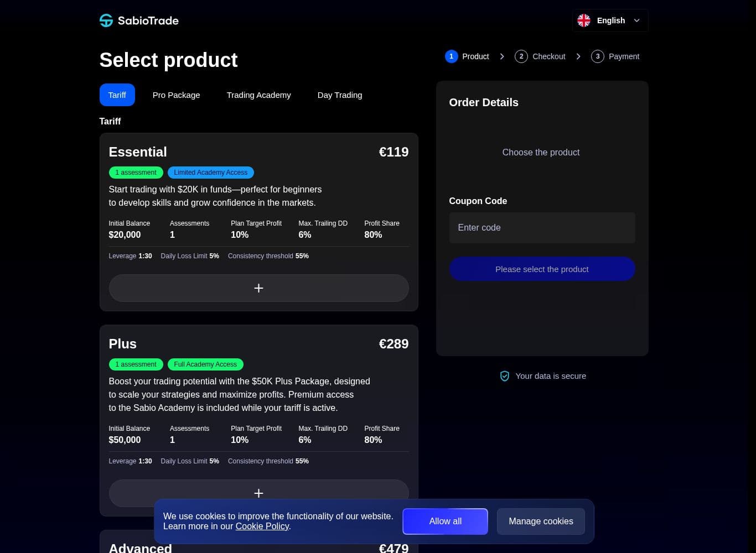The height and width of the screenshot is (553, 756).
Task: Switch to the Tariff tab
Action: (117, 95)
